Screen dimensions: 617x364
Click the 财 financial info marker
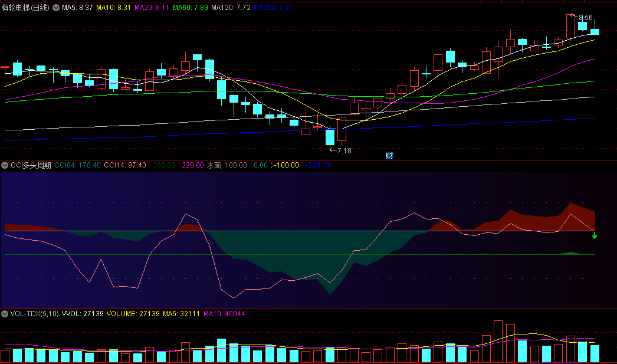point(389,155)
